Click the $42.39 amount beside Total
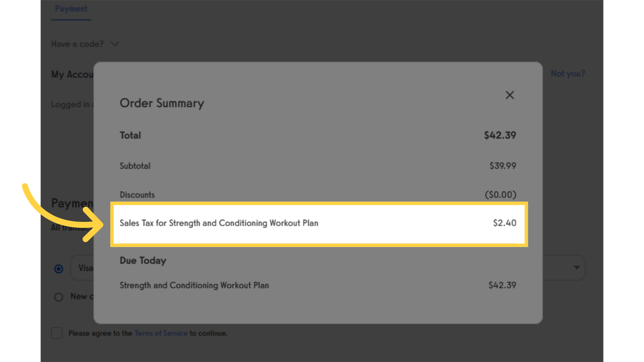644x362 pixels. coord(500,135)
